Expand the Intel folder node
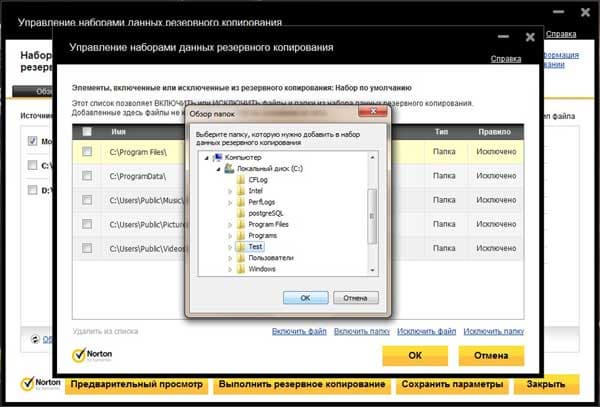Image resolution: width=600 pixels, height=407 pixels. pyautogui.click(x=230, y=191)
